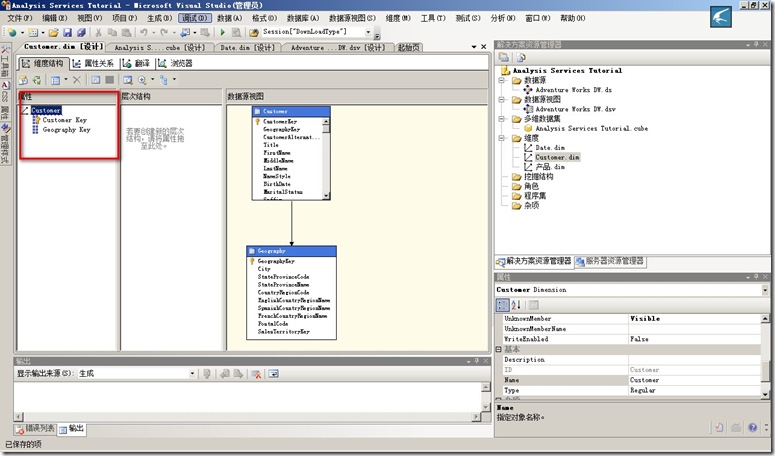The width and height of the screenshot is (775, 456).
Task: Open the Analysis S....cube [设计] tab
Action: click(160, 47)
